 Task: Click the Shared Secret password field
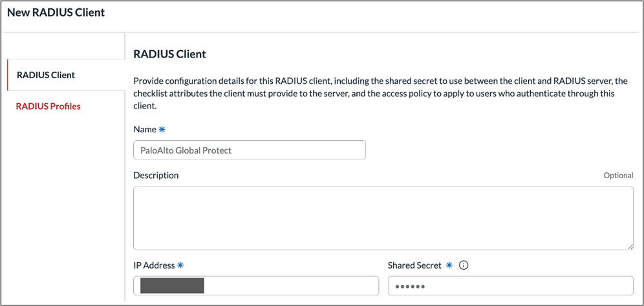pos(510,285)
